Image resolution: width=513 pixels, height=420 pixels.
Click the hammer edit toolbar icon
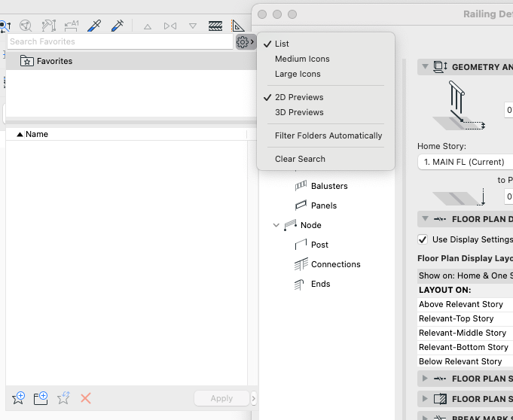[49, 26]
